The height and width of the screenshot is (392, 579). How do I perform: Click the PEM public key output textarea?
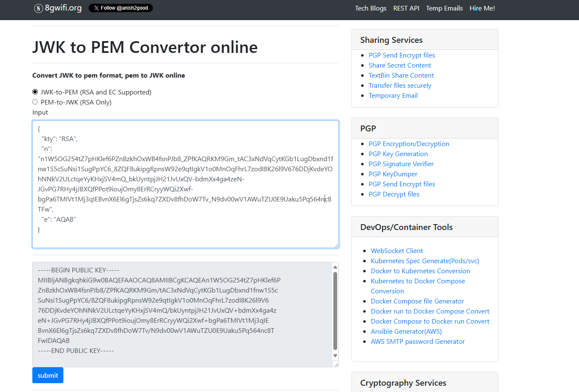(182, 314)
